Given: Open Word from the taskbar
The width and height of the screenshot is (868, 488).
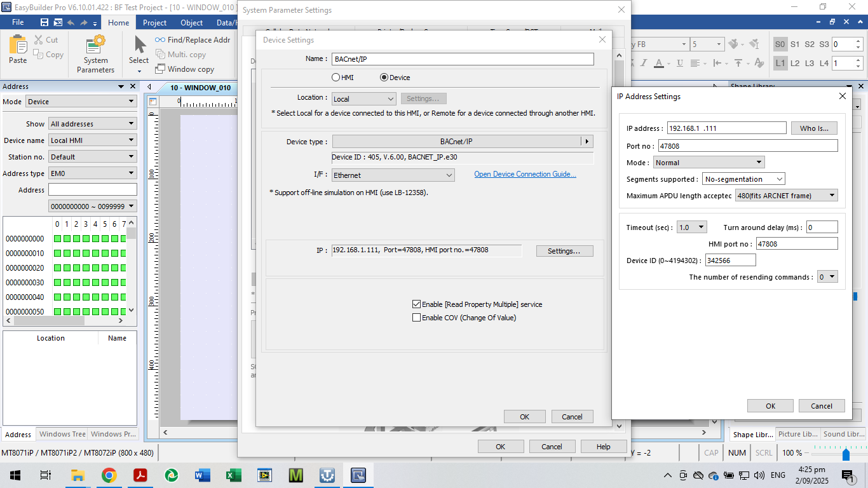Looking at the screenshot, I should [202, 475].
